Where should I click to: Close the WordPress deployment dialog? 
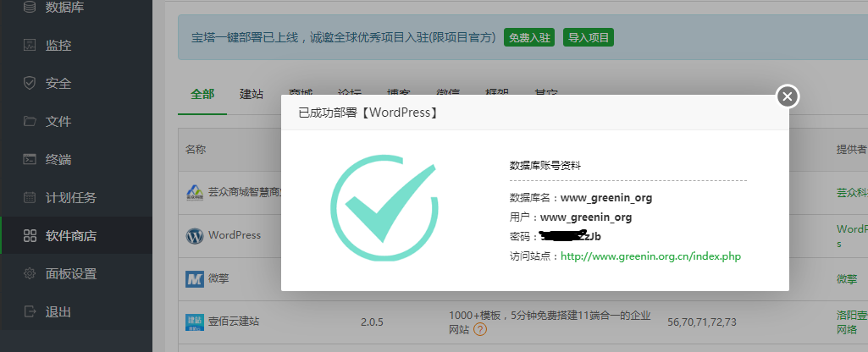788,96
